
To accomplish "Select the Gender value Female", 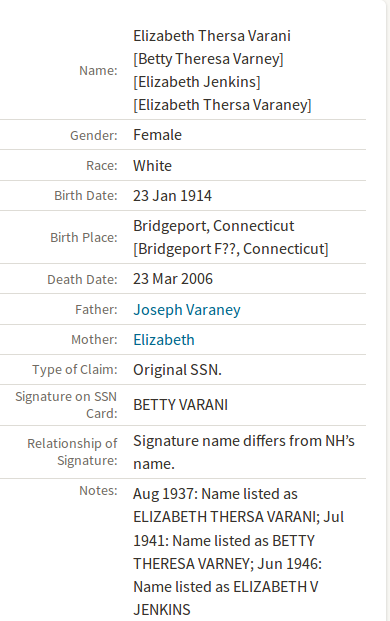I will pos(158,135).
